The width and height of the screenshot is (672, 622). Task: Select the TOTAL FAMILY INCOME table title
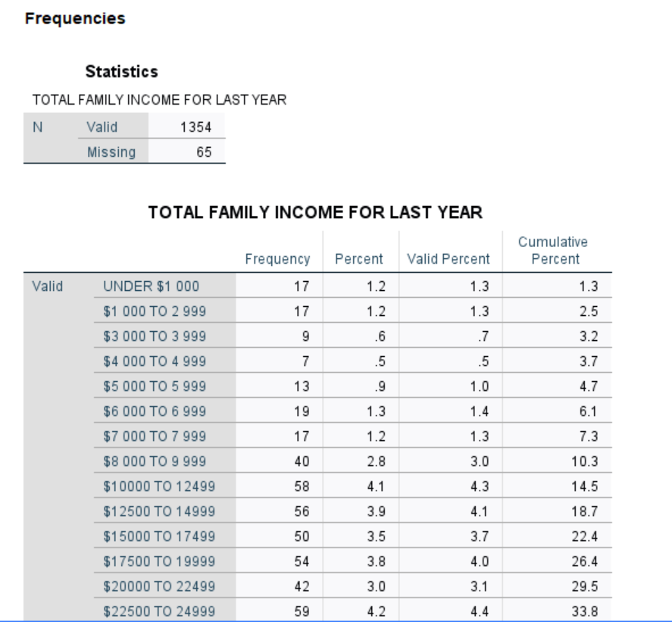click(315, 212)
